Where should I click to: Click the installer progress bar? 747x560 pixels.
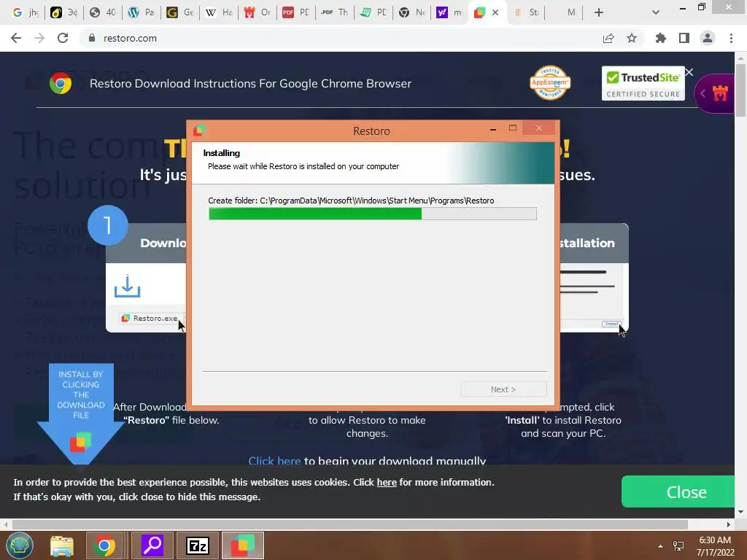[373, 214]
